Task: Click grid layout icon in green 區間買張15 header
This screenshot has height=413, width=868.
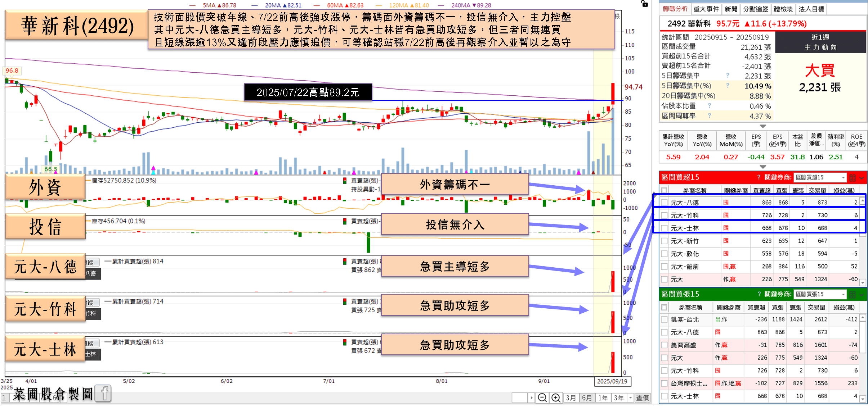Action: point(853,295)
